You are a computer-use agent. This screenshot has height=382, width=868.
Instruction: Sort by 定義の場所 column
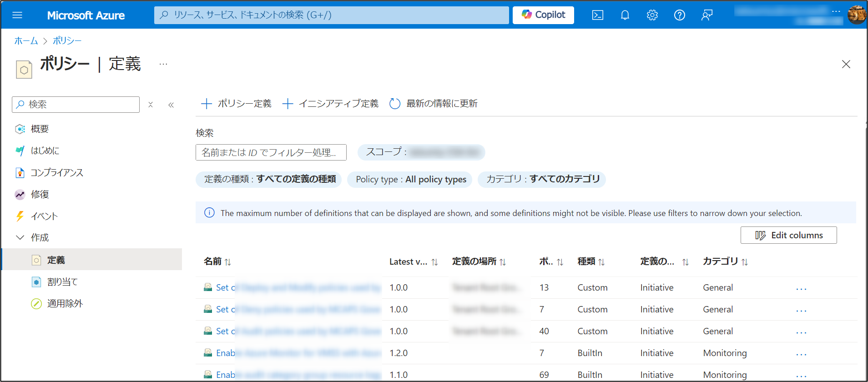(479, 261)
